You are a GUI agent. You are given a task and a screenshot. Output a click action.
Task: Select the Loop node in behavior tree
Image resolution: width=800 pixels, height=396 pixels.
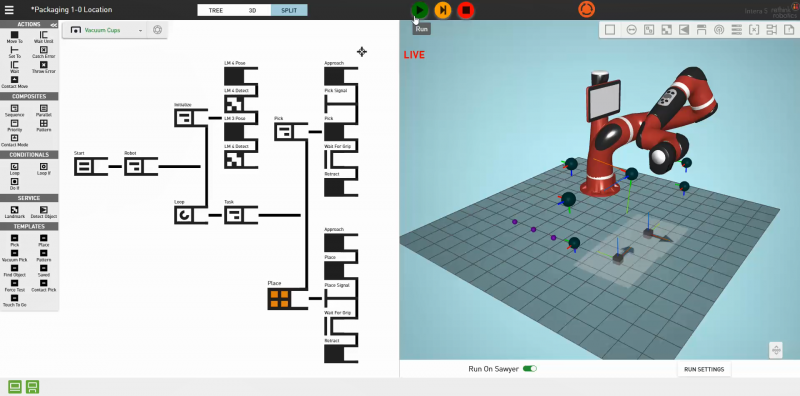pyautogui.click(x=184, y=215)
